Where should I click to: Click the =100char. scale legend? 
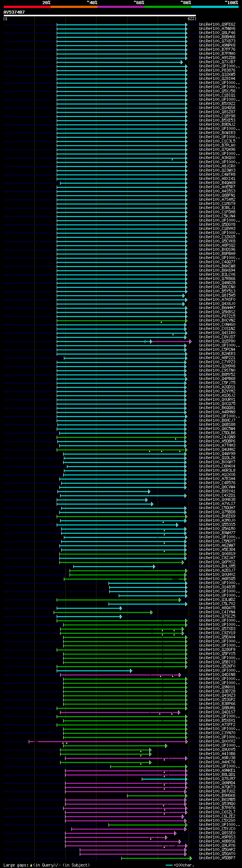tap(180, 865)
